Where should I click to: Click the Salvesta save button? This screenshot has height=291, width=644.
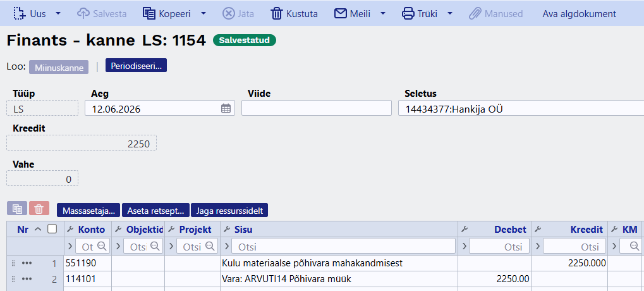[102, 13]
